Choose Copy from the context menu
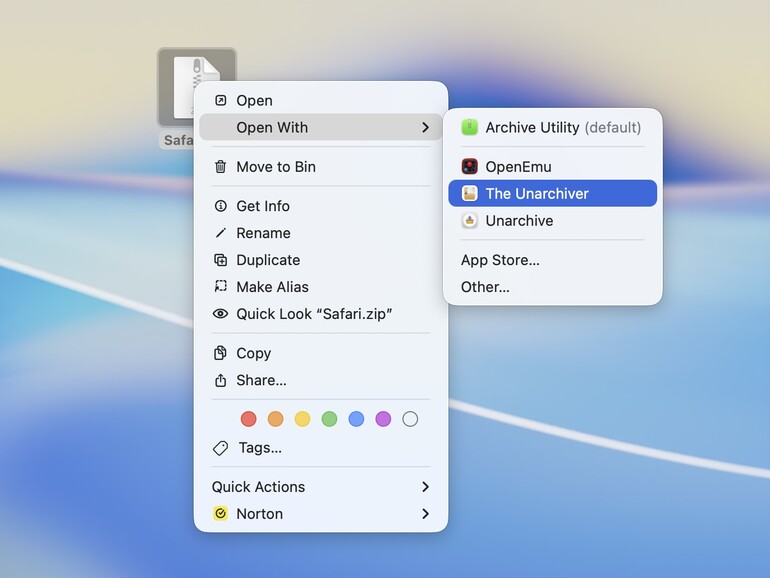This screenshot has width=770, height=578. [x=321, y=353]
